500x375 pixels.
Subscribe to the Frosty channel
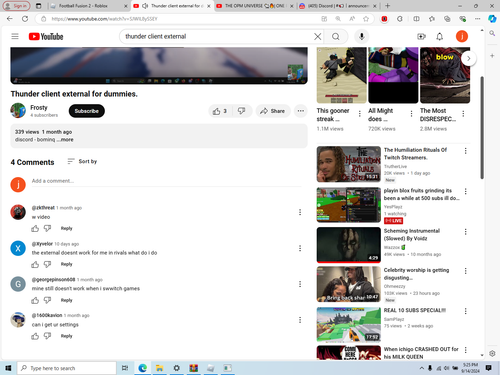[87, 111]
